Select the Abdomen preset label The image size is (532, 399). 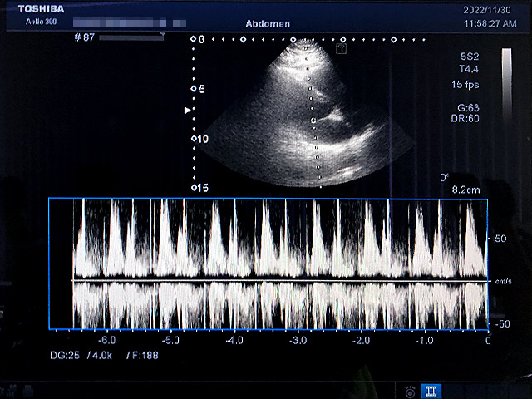point(268,24)
